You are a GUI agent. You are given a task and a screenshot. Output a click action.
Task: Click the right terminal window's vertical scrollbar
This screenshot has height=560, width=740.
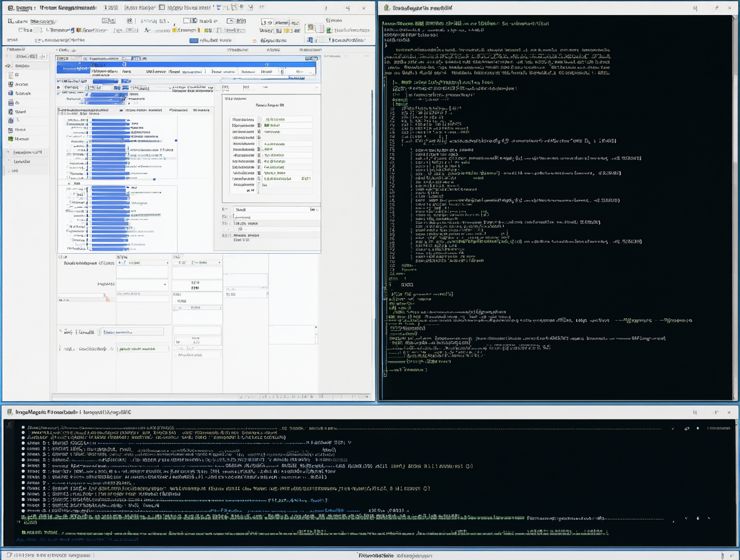pos(735,207)
